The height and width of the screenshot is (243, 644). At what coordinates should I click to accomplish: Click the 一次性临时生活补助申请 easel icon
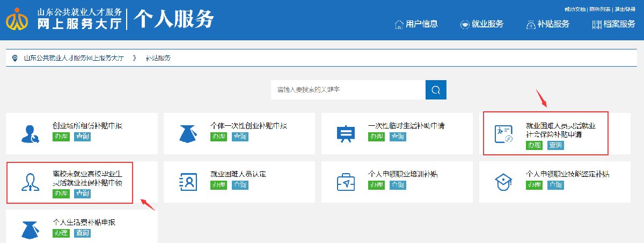tap(342, 133)
